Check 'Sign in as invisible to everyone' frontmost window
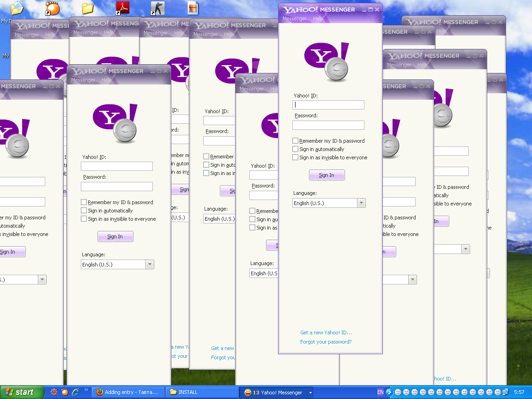Image resolution: width=532 pixels, height=399 pixels. pyautogui.click(x=295, y=157)
